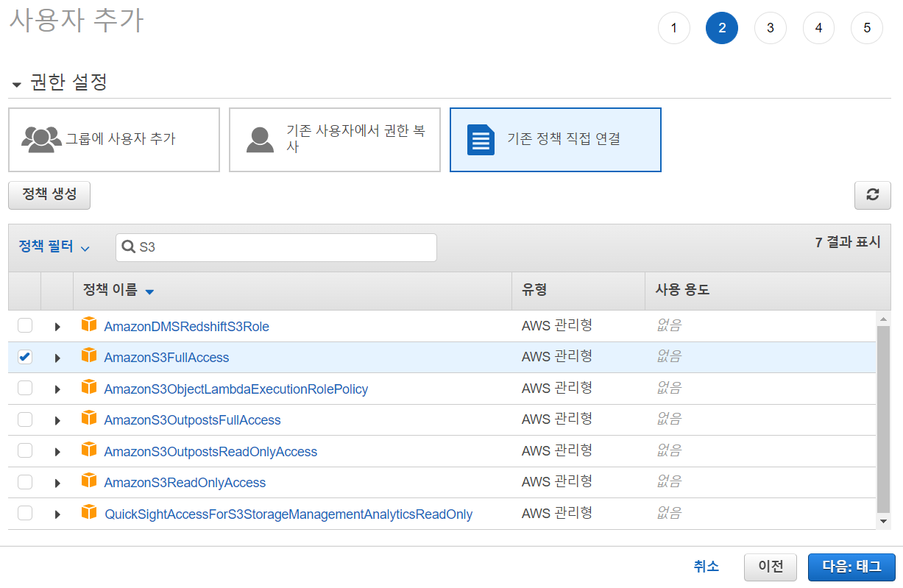Expand the AmazonS3OutpostsFullAccess row details

(57, 420)
